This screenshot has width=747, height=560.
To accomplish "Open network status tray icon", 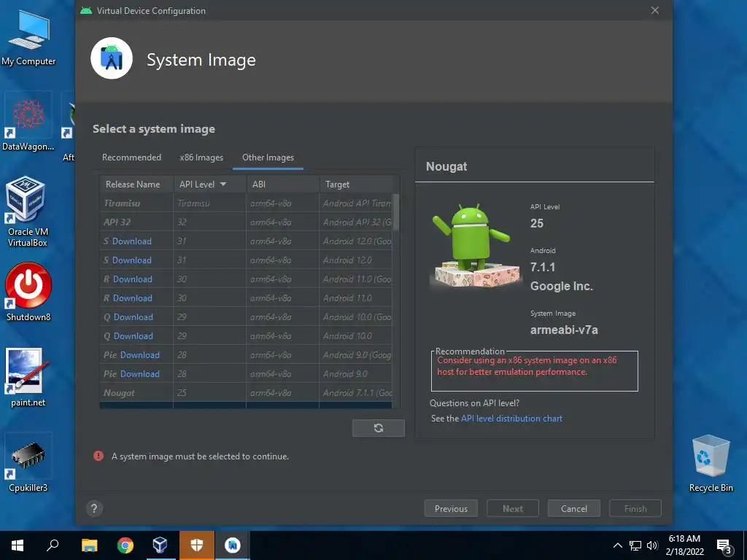I will 635,545.
